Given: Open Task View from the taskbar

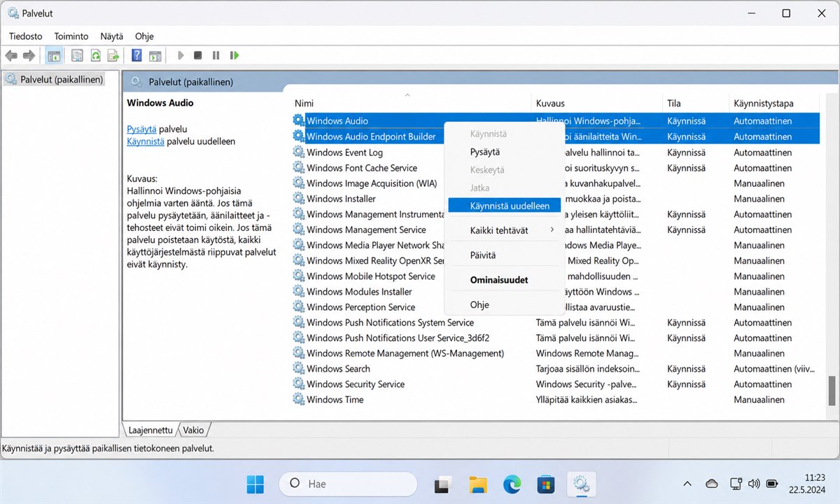Looking at the screenshot, I should click(442, 484).
